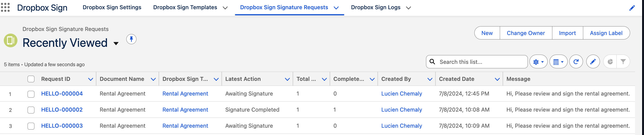Click Awaiting Signature in HELLO-000004 row
The width and height of the screenshot is (644, 135).
click(x=249, y=94)
